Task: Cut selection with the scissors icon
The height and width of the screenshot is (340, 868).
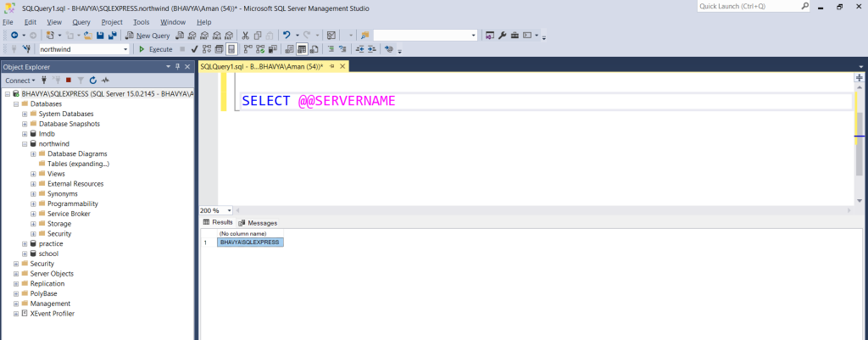Action: pyautogui.click(x=245, y=36)
